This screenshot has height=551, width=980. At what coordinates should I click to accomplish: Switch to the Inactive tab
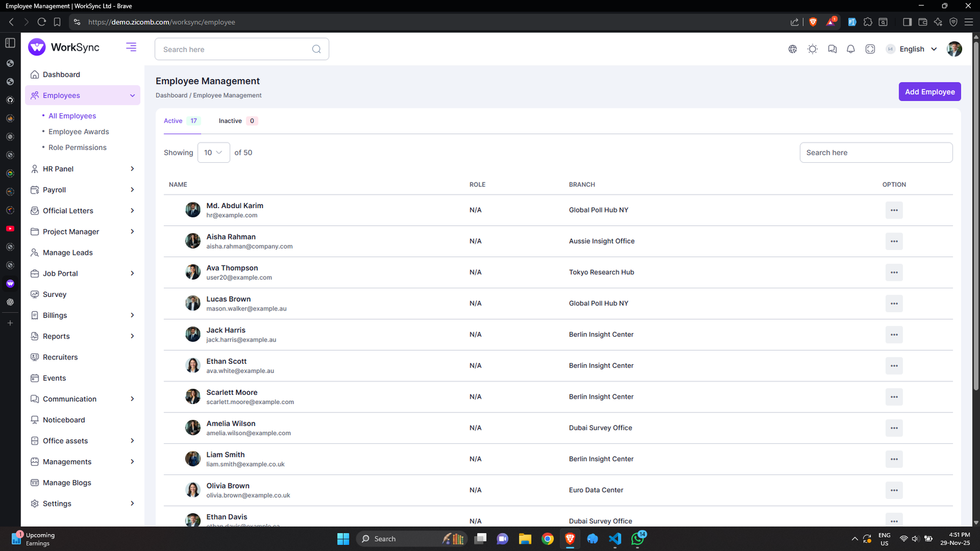[x=231, y=121]
